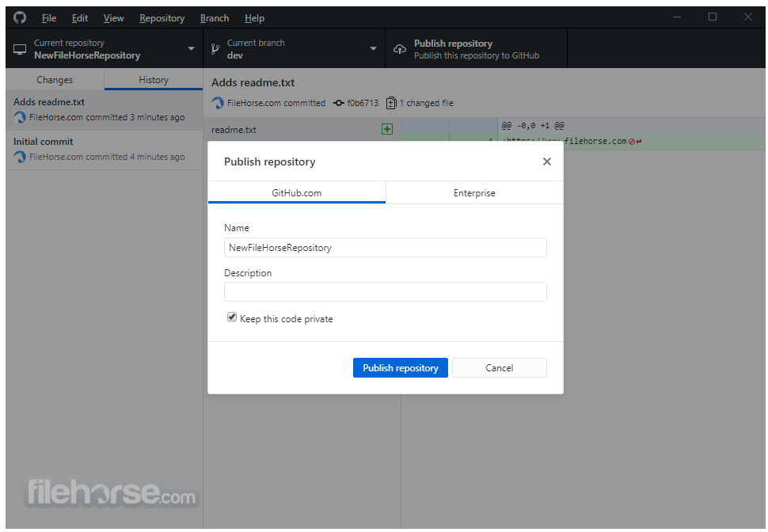Image resolution: width=768 pixels, height=532 pixels.
Task: Click repository name NewFileHorseRepository in toolbar
Action: click(87, 55)
